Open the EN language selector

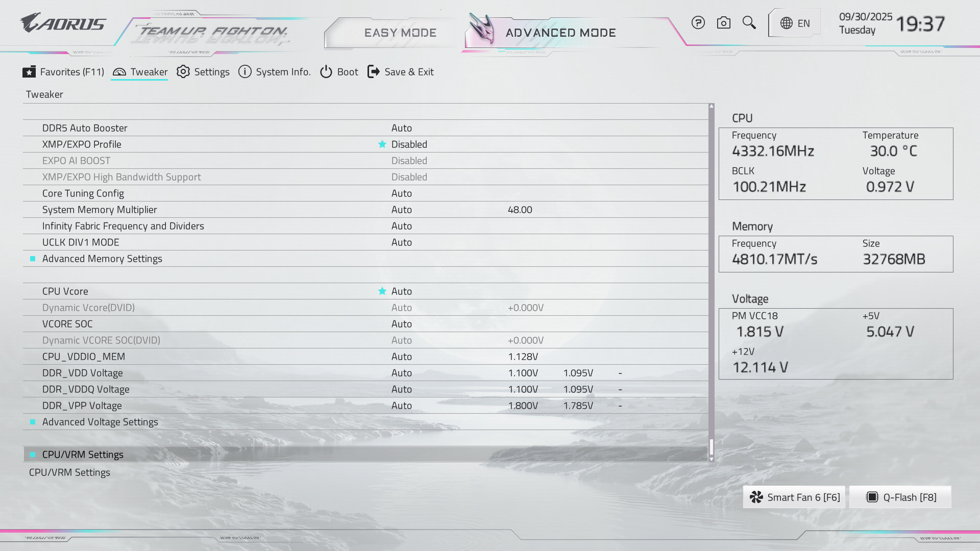(x=795, y=23)
